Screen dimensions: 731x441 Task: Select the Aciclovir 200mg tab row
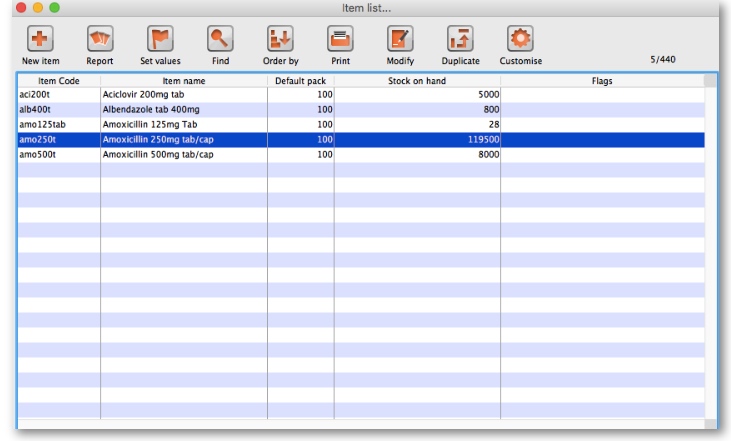[x=183, y=94]
